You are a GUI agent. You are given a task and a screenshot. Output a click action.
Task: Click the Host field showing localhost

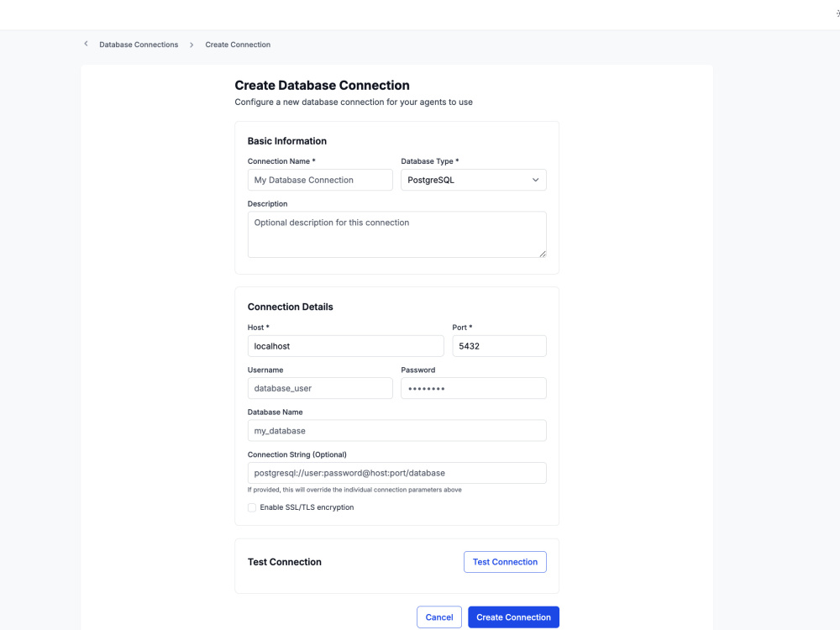click(x=345, y=346)
